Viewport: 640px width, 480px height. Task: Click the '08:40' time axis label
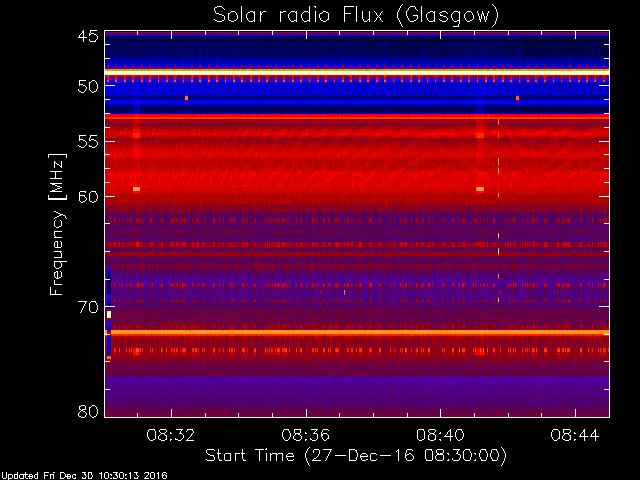pyautogui.click(x=440, y=435)
